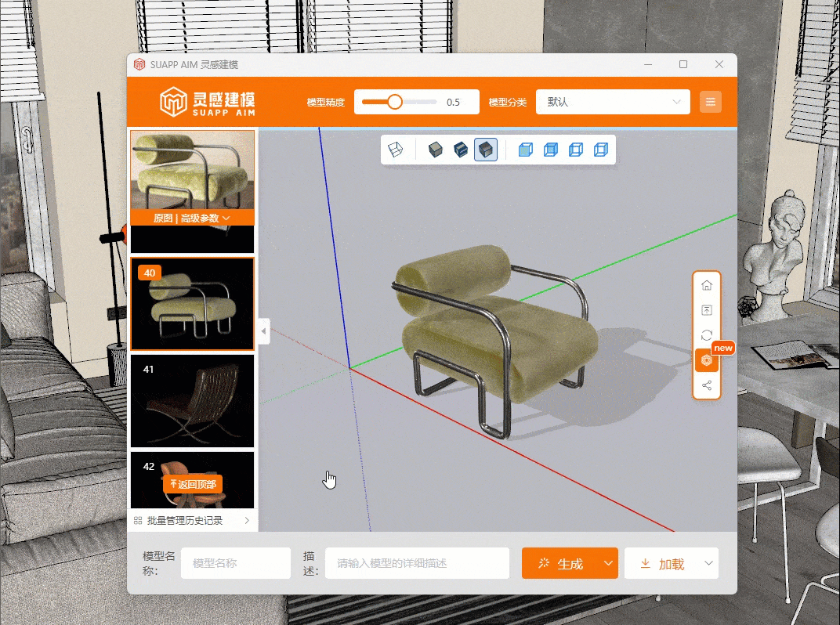Open the hamburger menu in orange header
840x625 pixels.
710,102
